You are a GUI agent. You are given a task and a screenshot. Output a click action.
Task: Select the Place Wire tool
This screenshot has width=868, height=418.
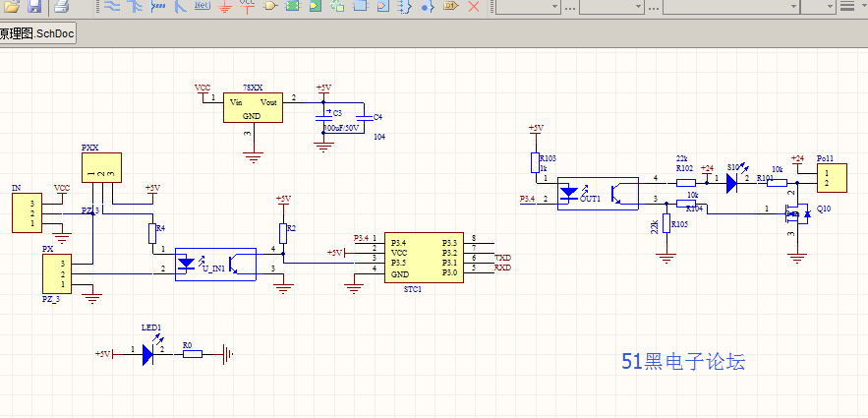click(x=112, y=6)
